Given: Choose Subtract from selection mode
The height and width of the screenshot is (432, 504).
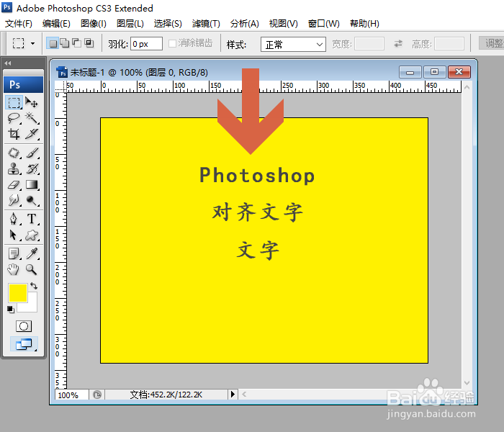Looking at the screenshot, I should click(x=76, y=43).
